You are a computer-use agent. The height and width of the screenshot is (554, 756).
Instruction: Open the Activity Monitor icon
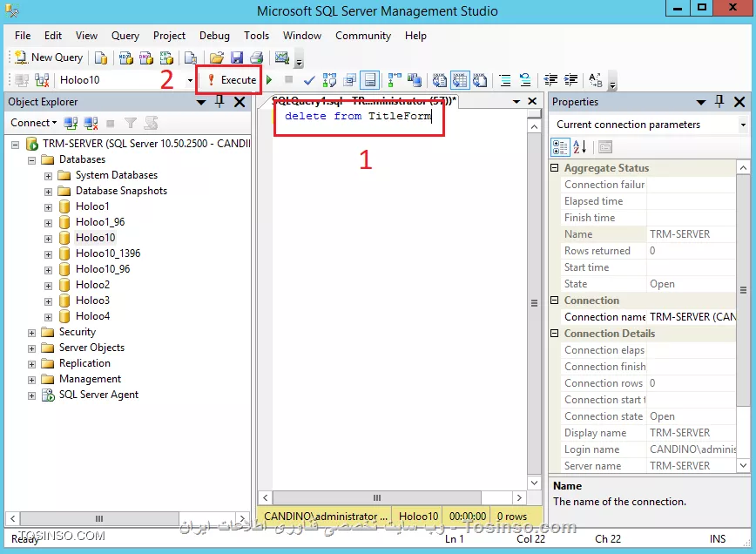click(x=281, y=57)
